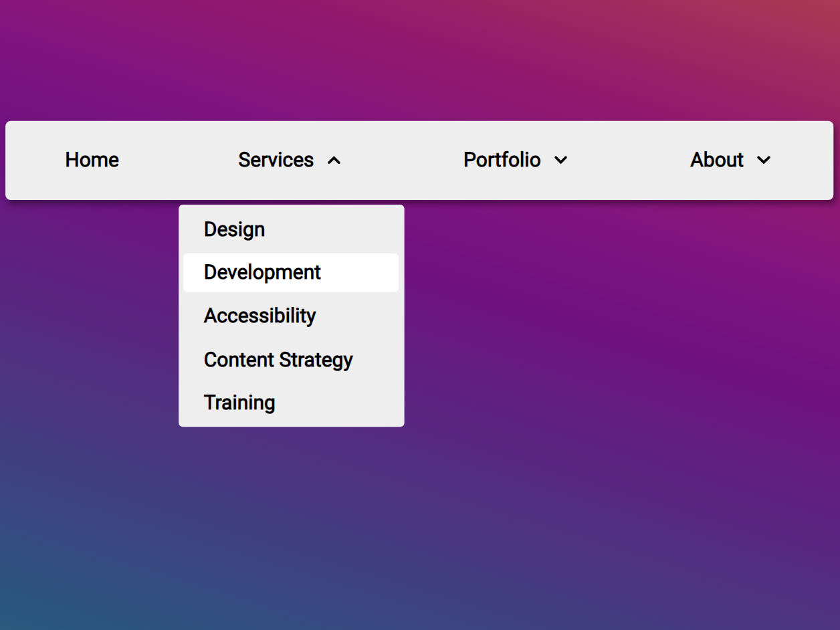Click blank space right of Design item
The width and height of the screenshot is (840, 630).
[x=341, y=229]
